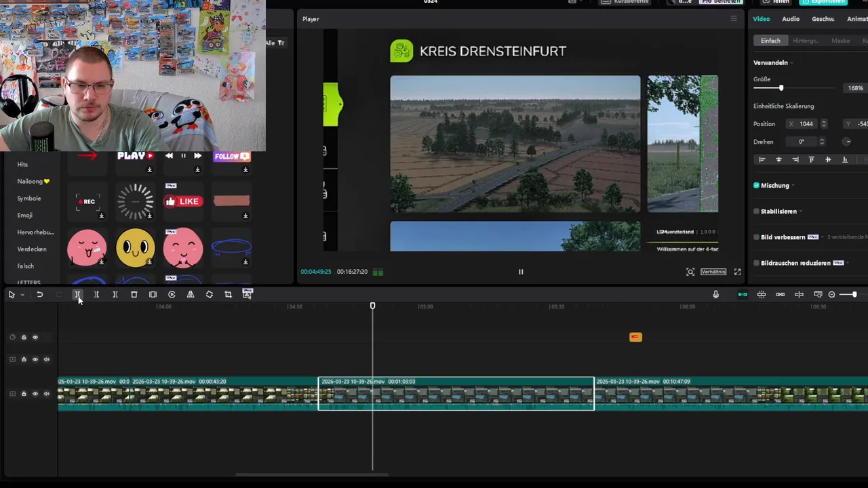The width and height of the screenshot is (868, 488).
Task: Switch to the Audio properties tab
Action: 791,19
